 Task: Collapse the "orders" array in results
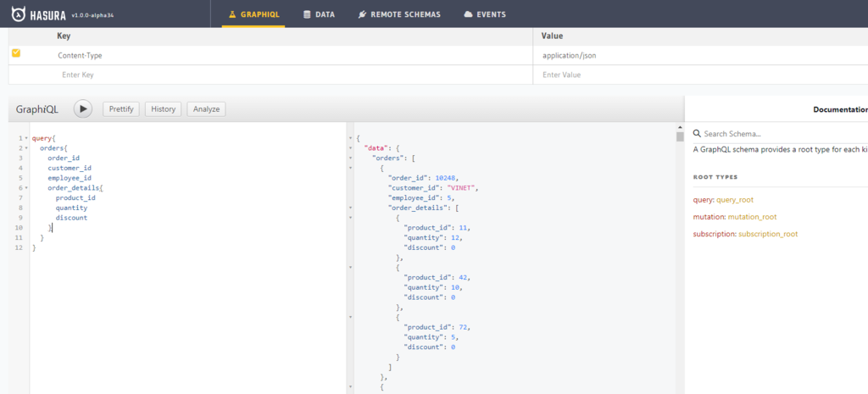click(350, 158)
